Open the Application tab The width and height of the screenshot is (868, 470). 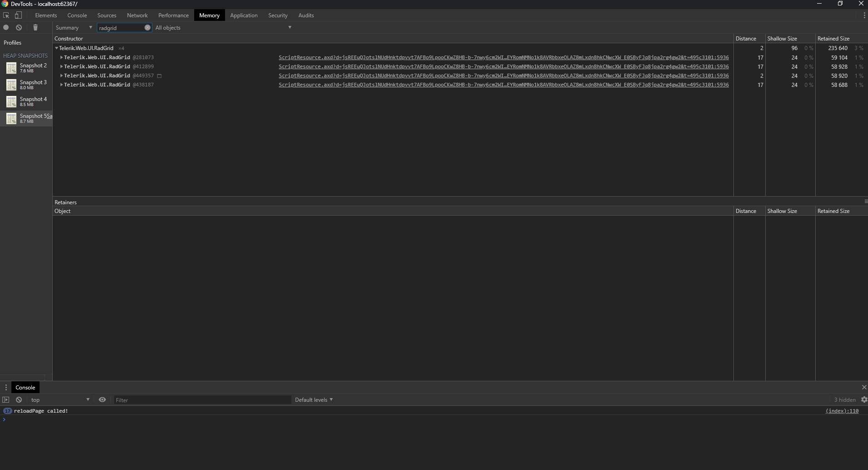tap(244, 15)
